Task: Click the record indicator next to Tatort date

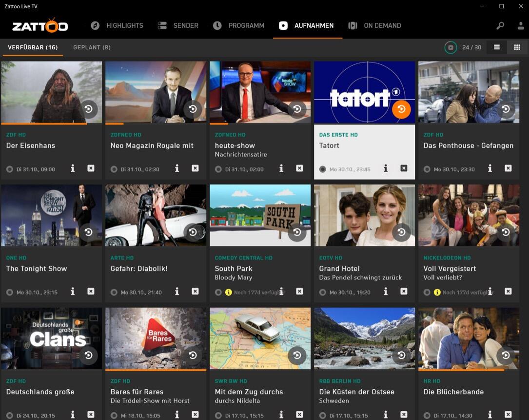Action: 322,169
